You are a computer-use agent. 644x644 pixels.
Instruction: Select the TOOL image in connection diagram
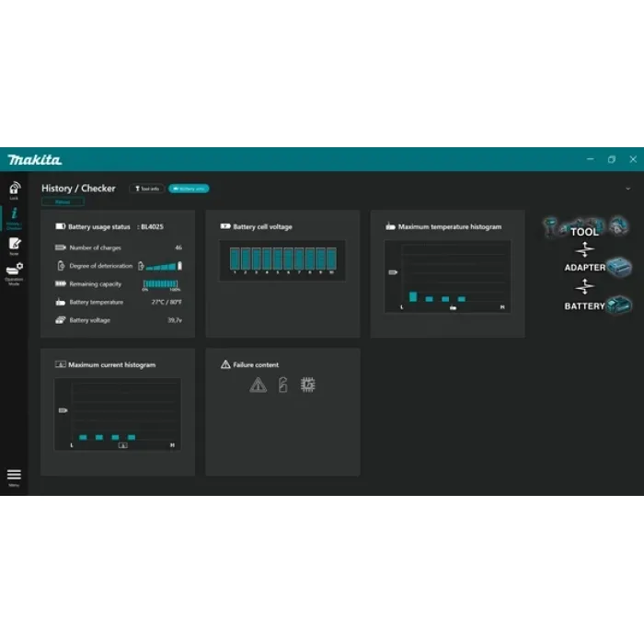pyautogui.click(x=585, y=227)
